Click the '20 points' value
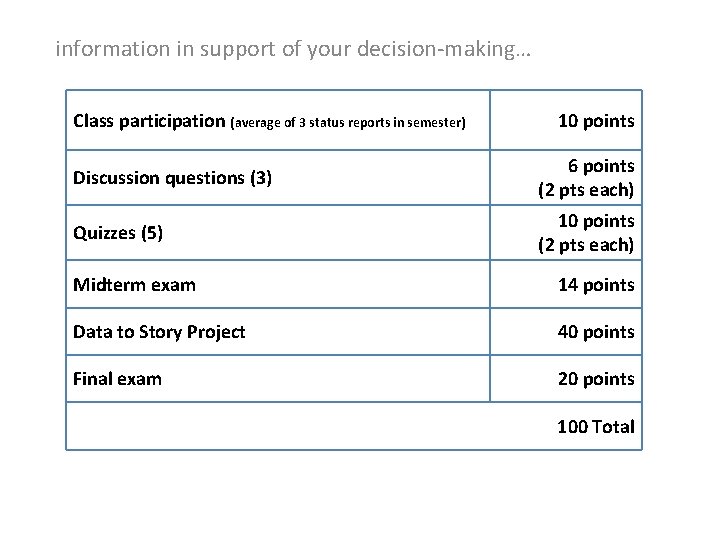This screenshot has height=540, width=720. (x=596, y=379)
